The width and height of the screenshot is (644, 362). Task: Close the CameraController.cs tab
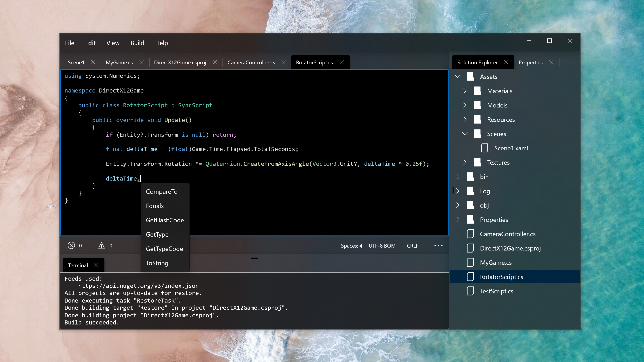[283, 62]
